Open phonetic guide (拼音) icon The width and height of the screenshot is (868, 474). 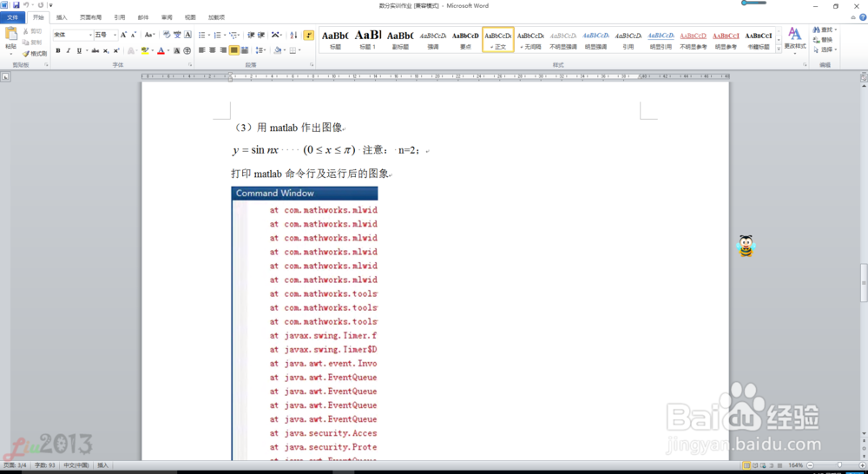177,35
